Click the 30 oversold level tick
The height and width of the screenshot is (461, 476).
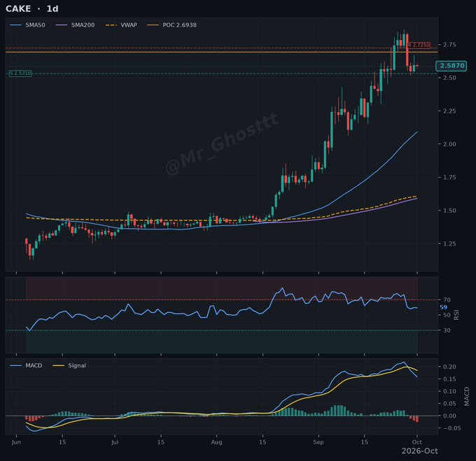tap(447, 330)
